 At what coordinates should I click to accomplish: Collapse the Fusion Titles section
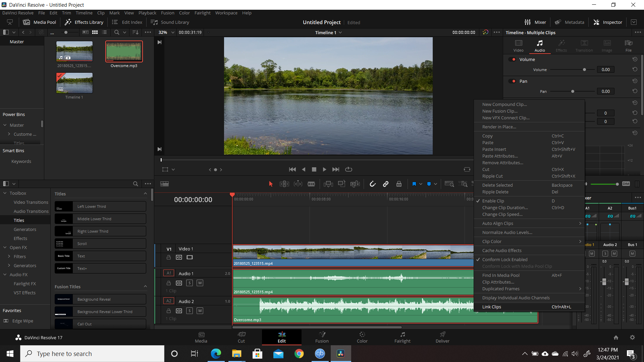(x=145, y=287)
